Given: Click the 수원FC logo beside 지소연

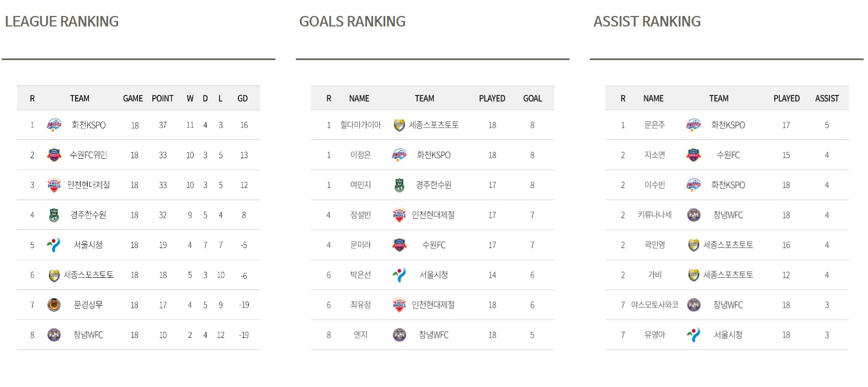Looking at the screenshot, I should 694,155.
